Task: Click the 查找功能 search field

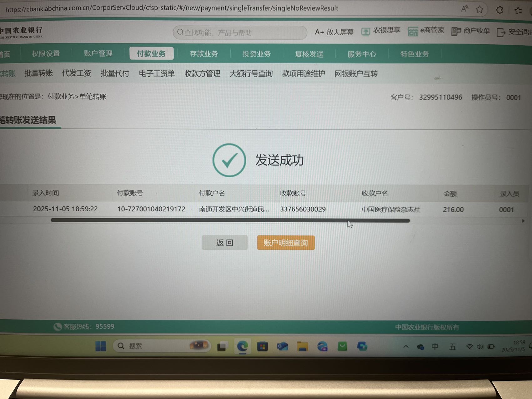Action: (x=240, y=33)
